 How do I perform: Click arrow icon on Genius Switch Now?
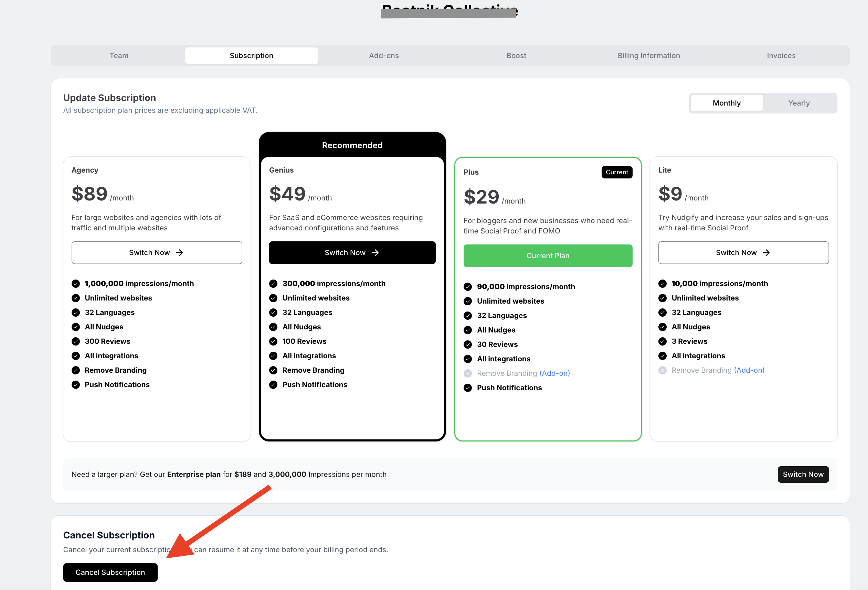coord(375,253)
